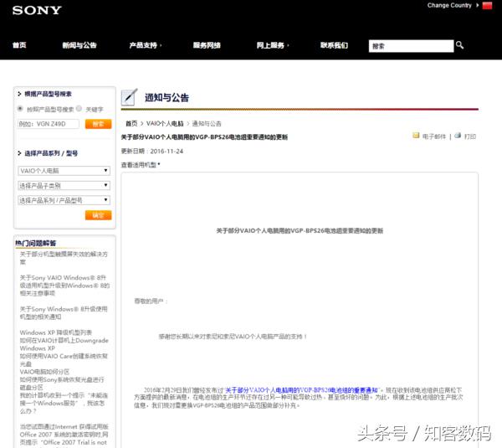This screenshot has height=448, width=502.
Task: Click the top search input field
Action: [411, 46]
